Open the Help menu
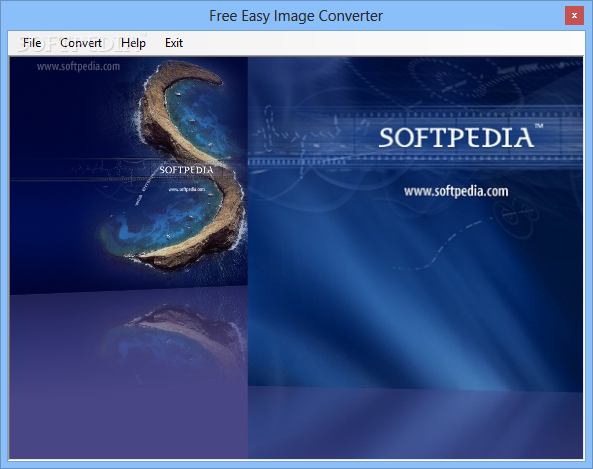 point(133,43)
